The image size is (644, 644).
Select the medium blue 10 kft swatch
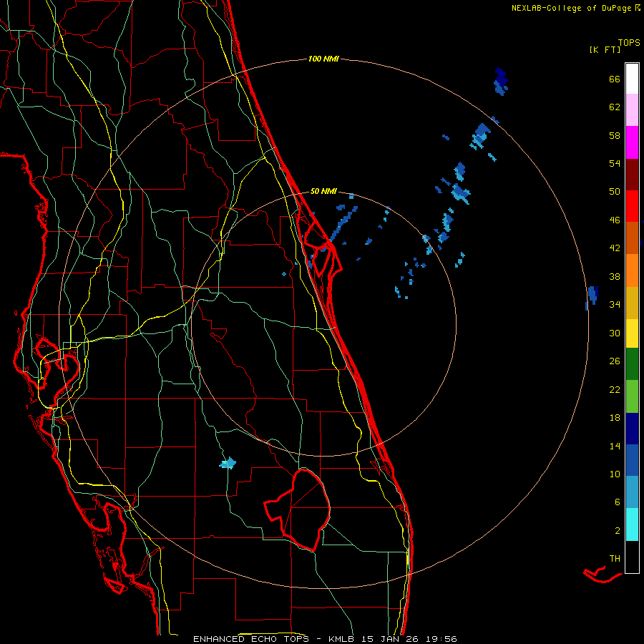(632, 460)
